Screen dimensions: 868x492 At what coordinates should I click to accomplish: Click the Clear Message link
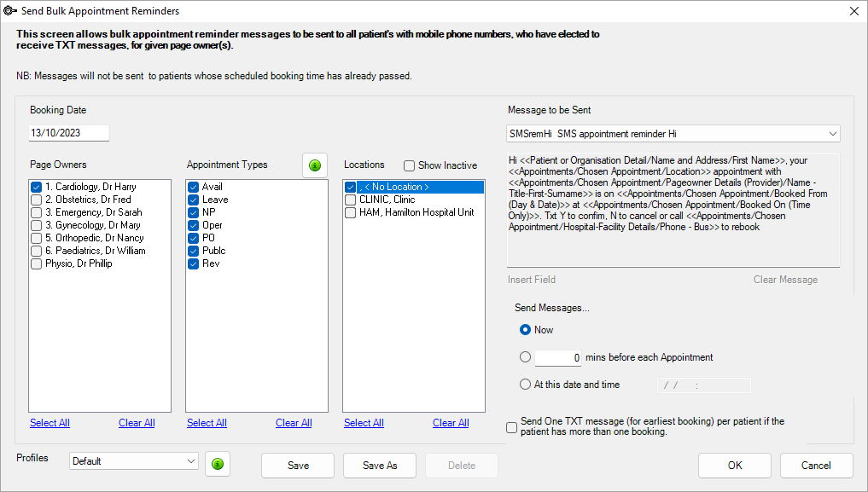click(x=785, y=280)
